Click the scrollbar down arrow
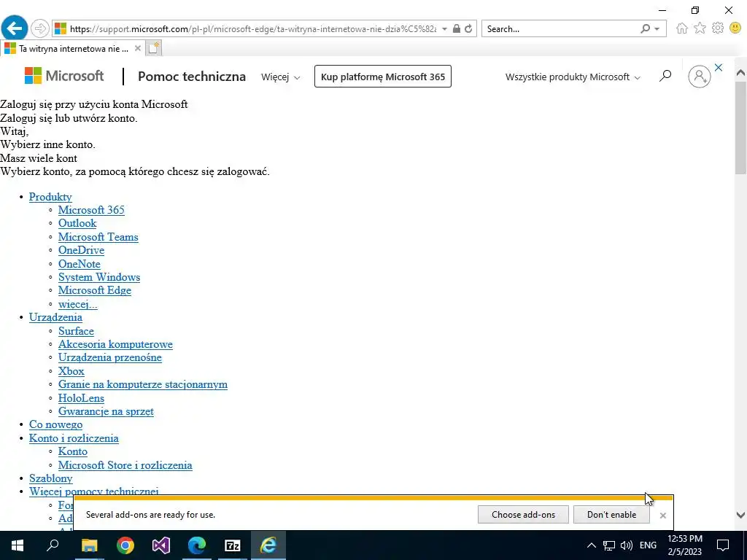The height and width of the screenshot is (560, 747). coord(740,515)
